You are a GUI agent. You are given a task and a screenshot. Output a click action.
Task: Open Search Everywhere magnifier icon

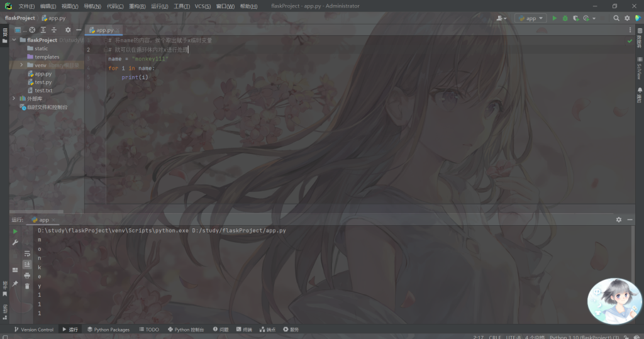pos(616,18)
